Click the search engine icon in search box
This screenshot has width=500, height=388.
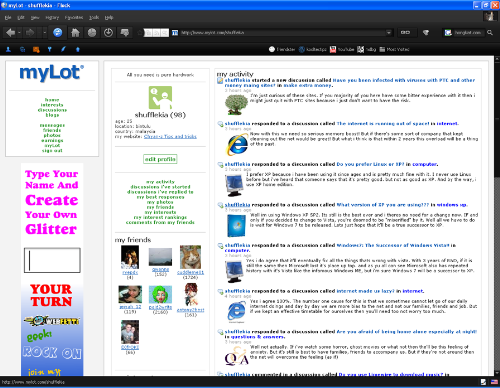[448, 33]
